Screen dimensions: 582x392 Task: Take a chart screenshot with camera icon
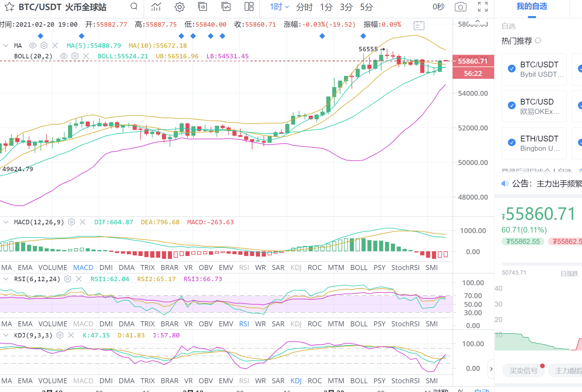[x=460, y=7]
